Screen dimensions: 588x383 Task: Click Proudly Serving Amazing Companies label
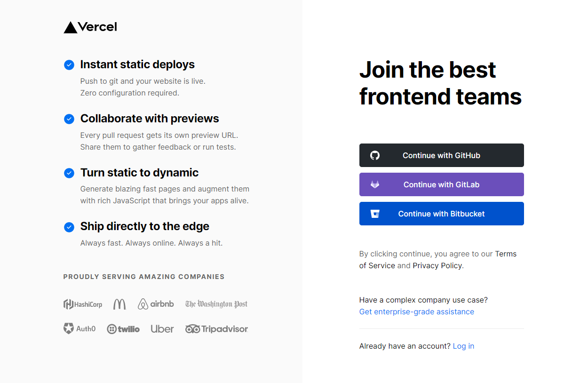click(144, 277)
